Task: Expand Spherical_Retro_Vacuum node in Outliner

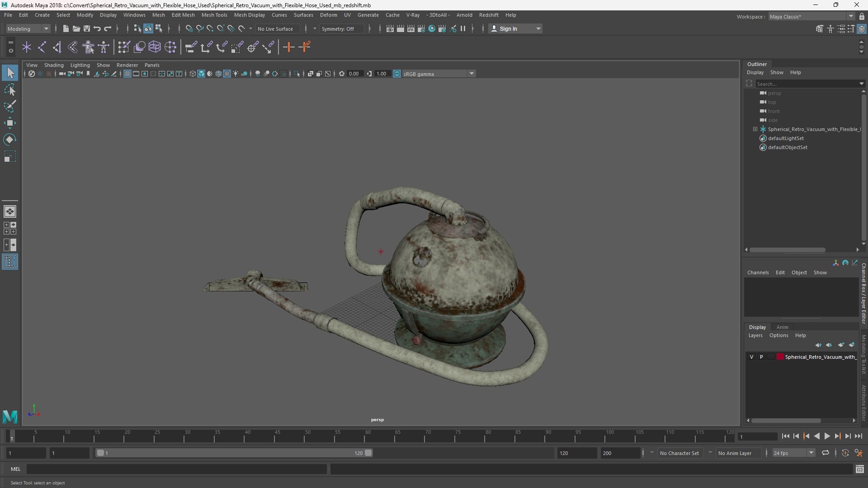Action: (x=755, y=129)
